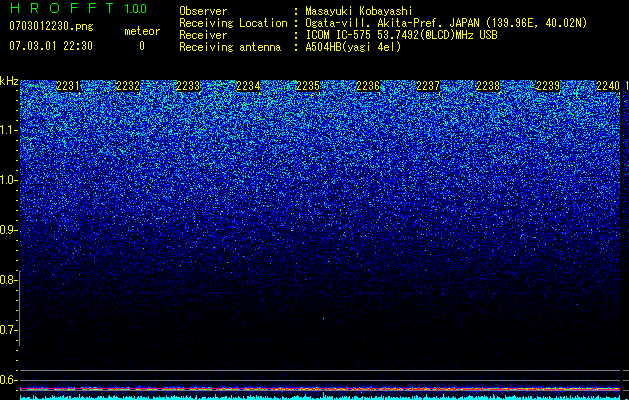Click the meteor count value 0

pos(142,46)
